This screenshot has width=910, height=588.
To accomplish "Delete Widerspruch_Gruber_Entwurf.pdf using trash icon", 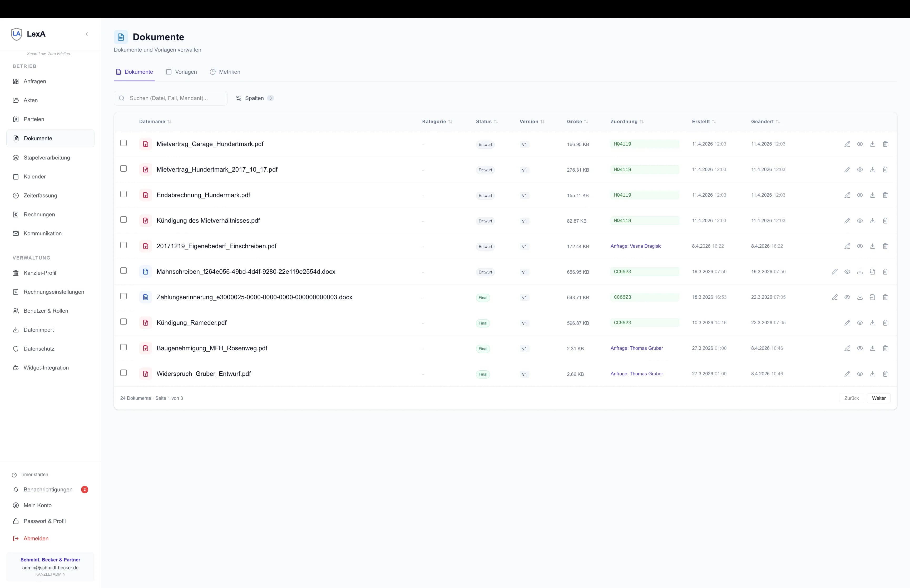I will pyautogui.click(x=885, y=374).
